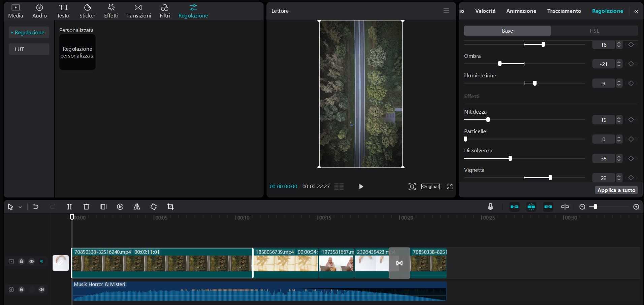Adjust the Vignetta value stepper
The image size is (644, 305).
click(619, 178)
